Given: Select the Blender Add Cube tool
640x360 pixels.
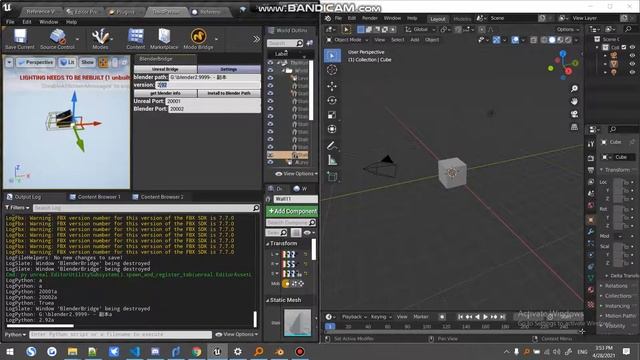Looking at the screenshot, I should [x=332, y=177].
